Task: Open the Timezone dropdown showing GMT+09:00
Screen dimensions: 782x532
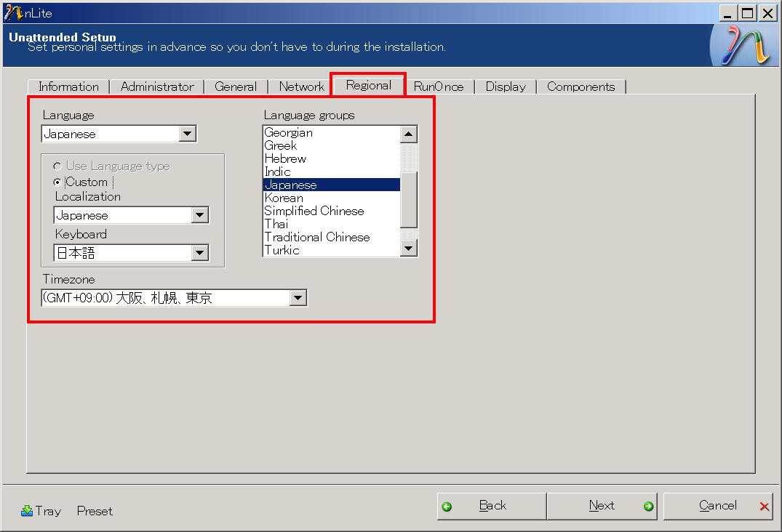Action: (298, 297)
